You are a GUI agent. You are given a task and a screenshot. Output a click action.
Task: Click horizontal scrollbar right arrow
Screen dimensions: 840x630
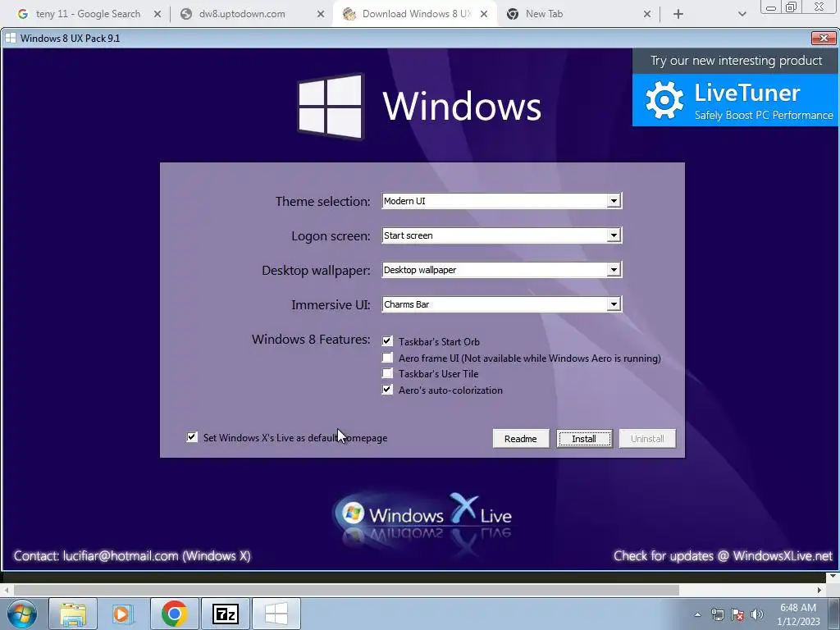click(819, 590)
